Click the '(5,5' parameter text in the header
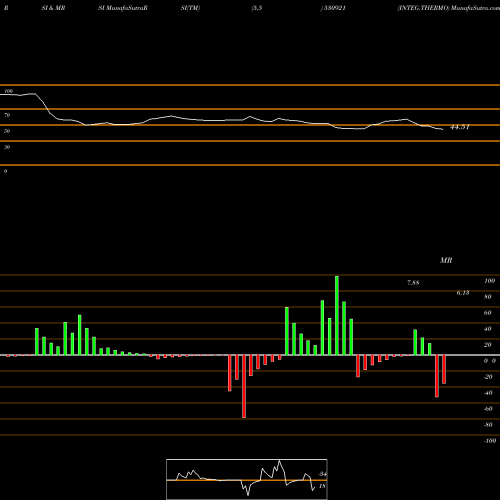The height and width of the screenshot is (500, 500). pyautogui.click(x=257, y=8)
